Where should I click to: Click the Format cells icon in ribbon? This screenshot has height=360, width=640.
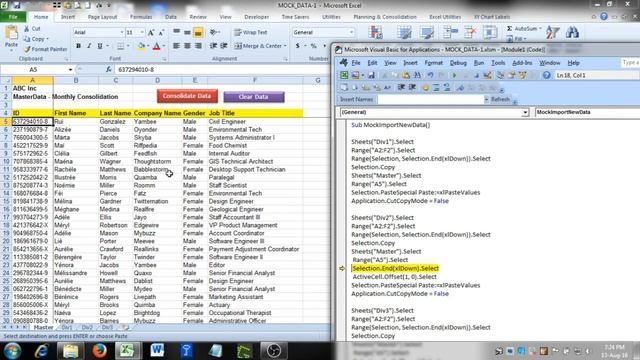tap(490, 32)
